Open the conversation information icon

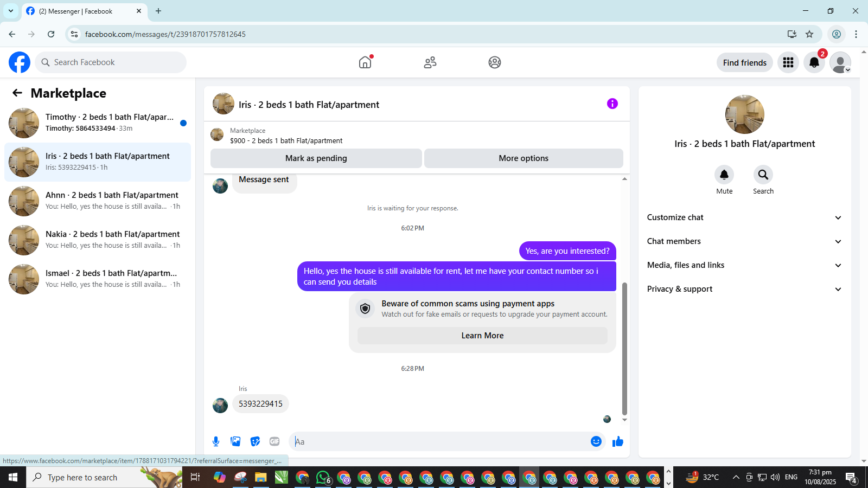click(x=612, y=104)
